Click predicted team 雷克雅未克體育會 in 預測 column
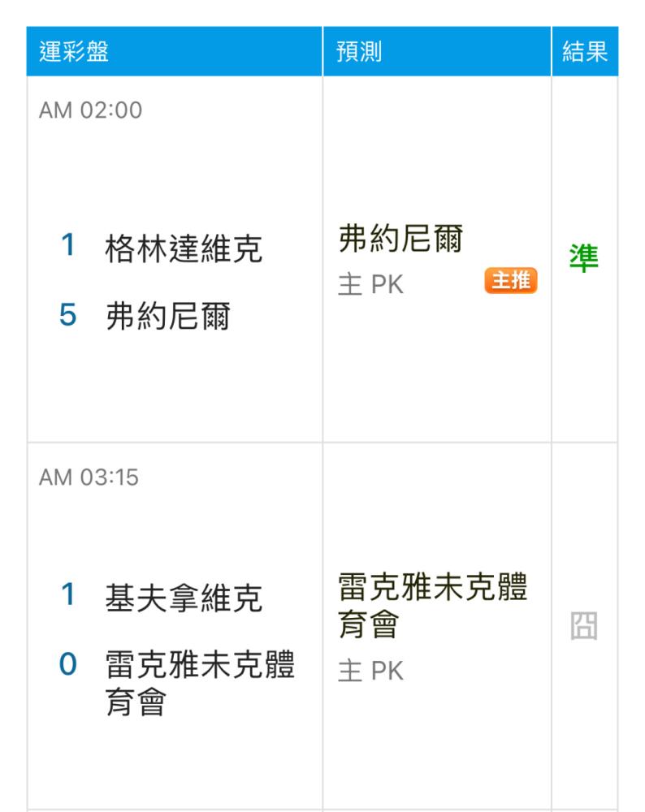Screen dimensions: 645x812 (x=433, y=606)
